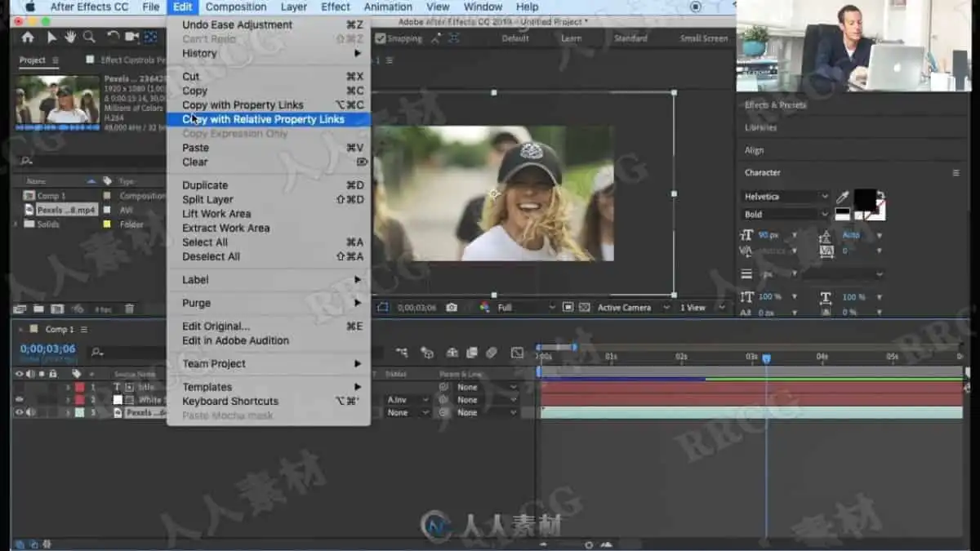Viewport: 980px width, 551px height.
Task: Click the timeline zoom slider at bottom
Action: 589,544
